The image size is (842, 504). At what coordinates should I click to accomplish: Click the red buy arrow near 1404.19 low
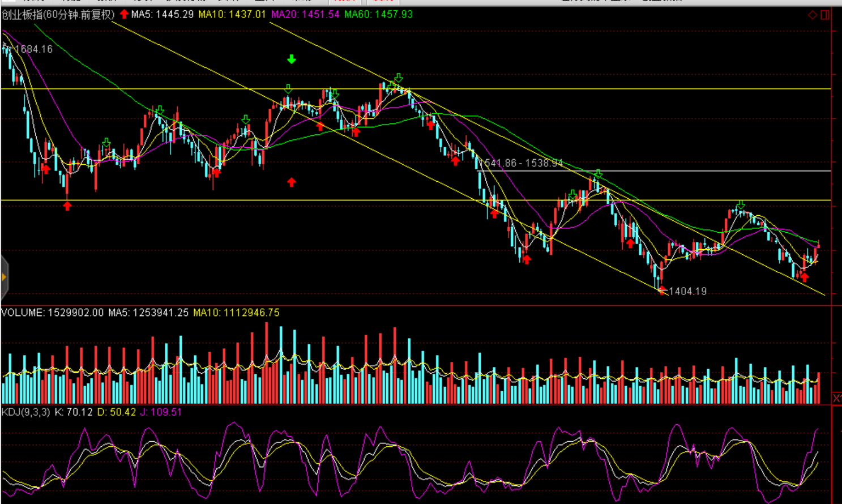point(662,290)
